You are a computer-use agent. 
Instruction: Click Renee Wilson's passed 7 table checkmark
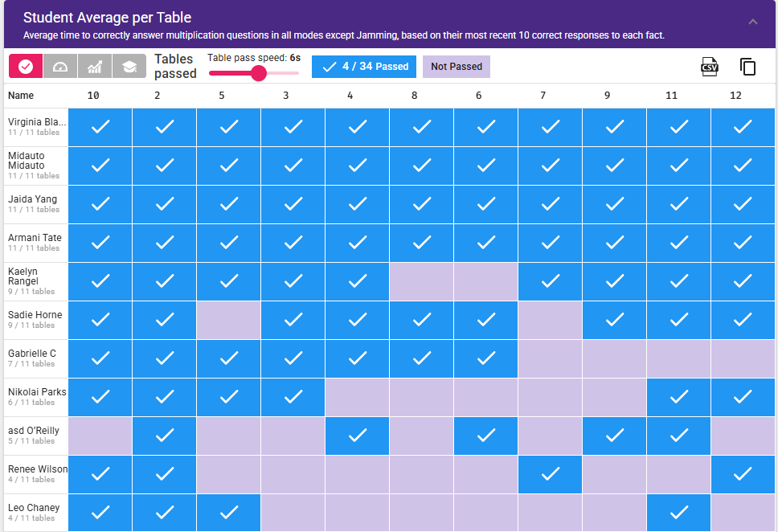550,474
